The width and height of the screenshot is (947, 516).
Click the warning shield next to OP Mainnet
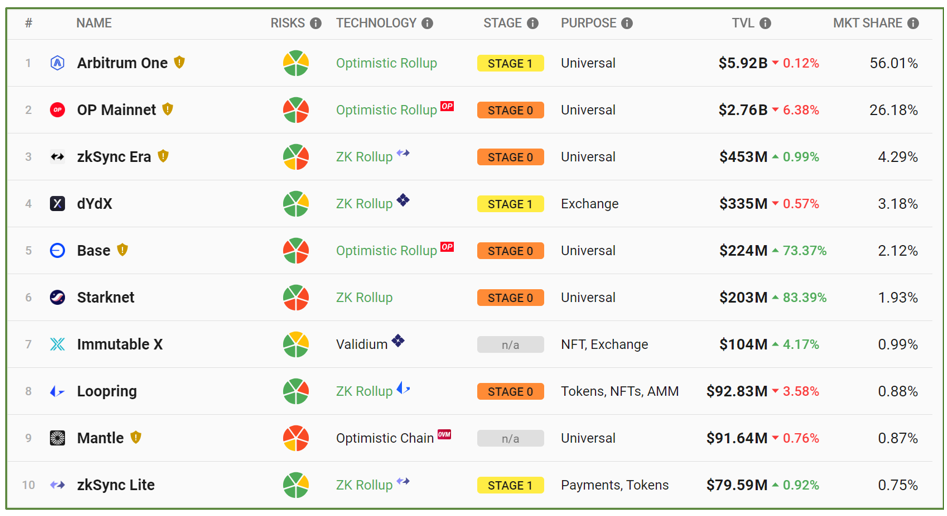168,109
